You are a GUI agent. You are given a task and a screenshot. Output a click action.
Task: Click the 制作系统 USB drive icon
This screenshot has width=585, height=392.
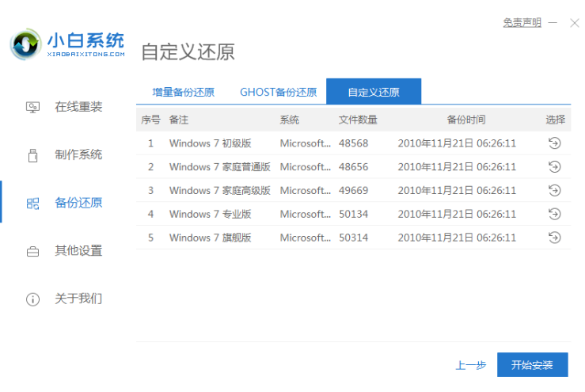coord(32,155)
